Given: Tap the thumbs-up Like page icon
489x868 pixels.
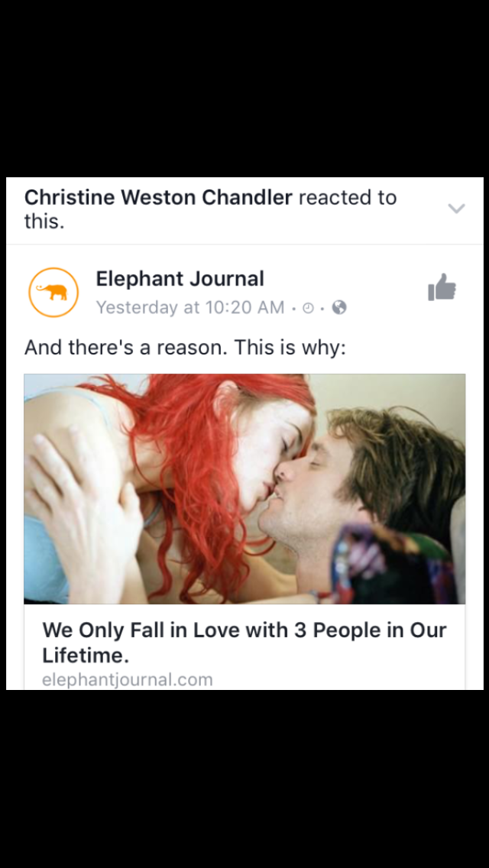Looking at the screenshot, I should (x=442, y=287).
